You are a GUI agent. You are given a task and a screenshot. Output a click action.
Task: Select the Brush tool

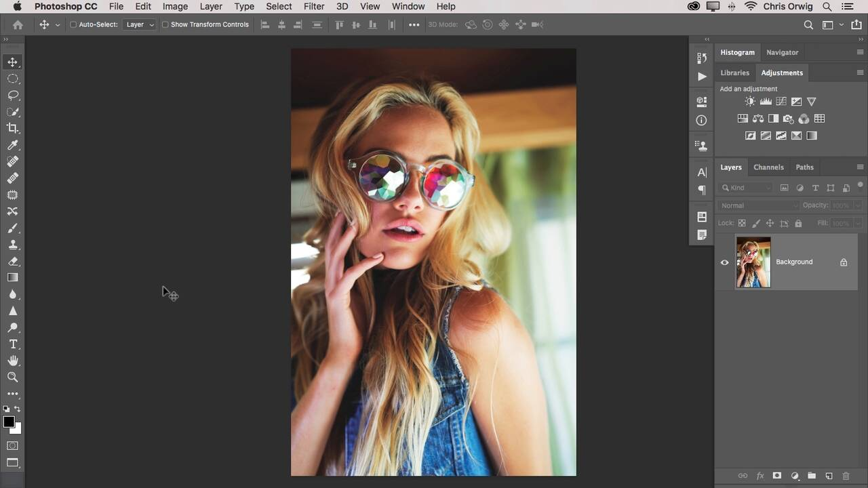tap(13, 228)
